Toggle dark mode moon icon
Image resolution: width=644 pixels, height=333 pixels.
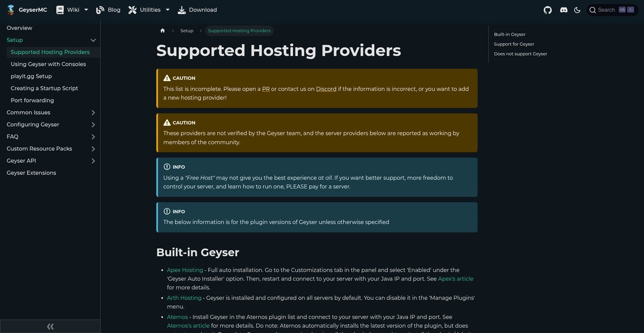(577, 10)
